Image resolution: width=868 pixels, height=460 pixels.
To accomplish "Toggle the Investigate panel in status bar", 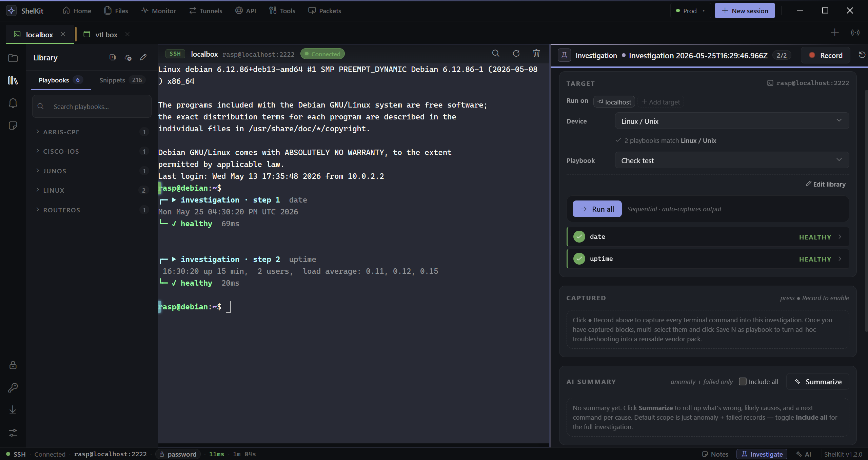I will [x=762, y=454].
